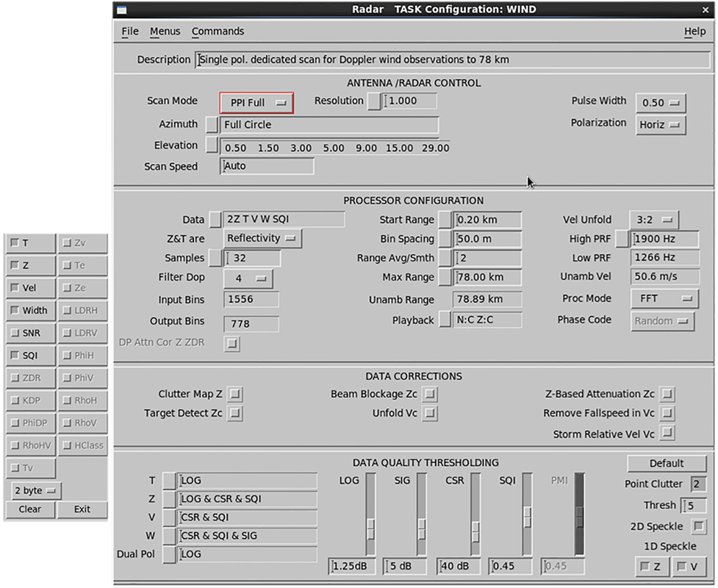Click the square button beside High PRF
This screenshot has width=718, height=588.
tap(622, 239)
